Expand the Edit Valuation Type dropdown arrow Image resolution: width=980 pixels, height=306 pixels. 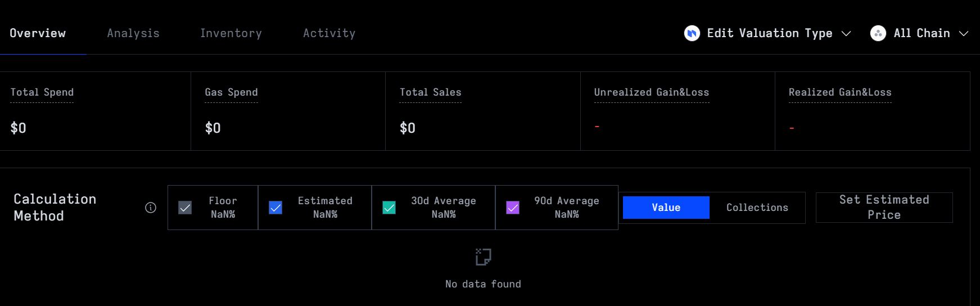click(x=846, y=34)
